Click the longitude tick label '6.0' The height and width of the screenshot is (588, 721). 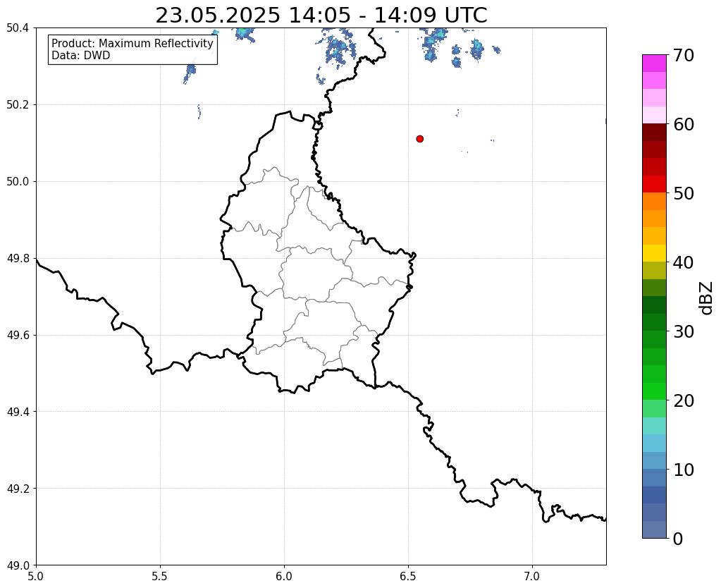click(x=284, y=577)
